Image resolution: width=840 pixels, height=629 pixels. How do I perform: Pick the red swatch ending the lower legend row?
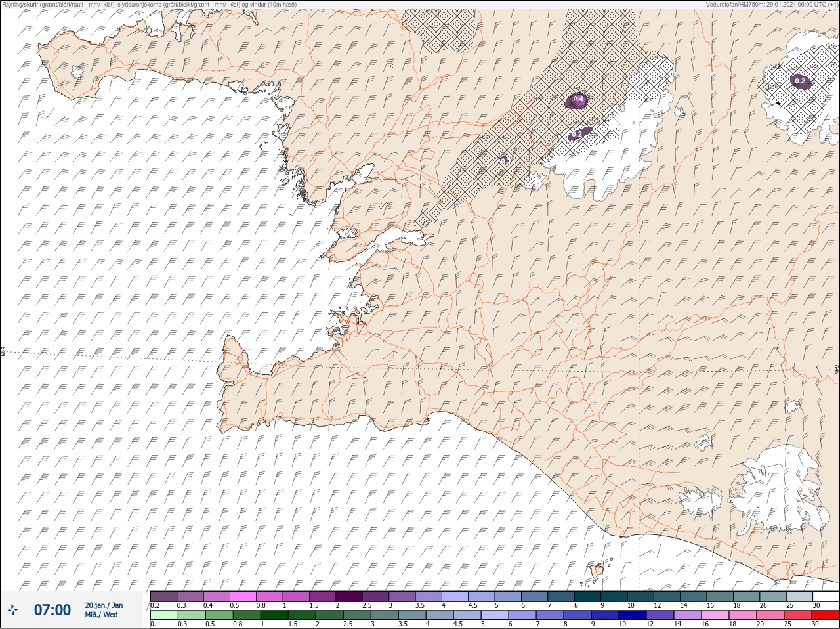coord(826,615)
